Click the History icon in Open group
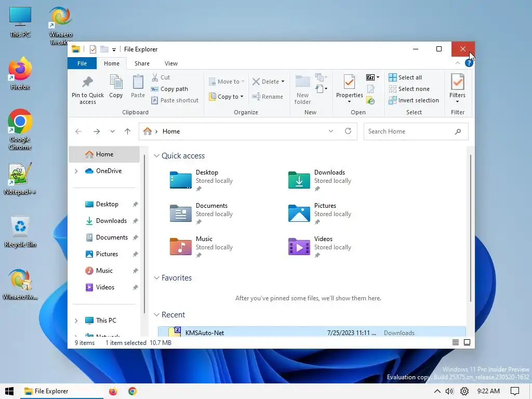Screen dimensions: 532x399 point(371,101)
